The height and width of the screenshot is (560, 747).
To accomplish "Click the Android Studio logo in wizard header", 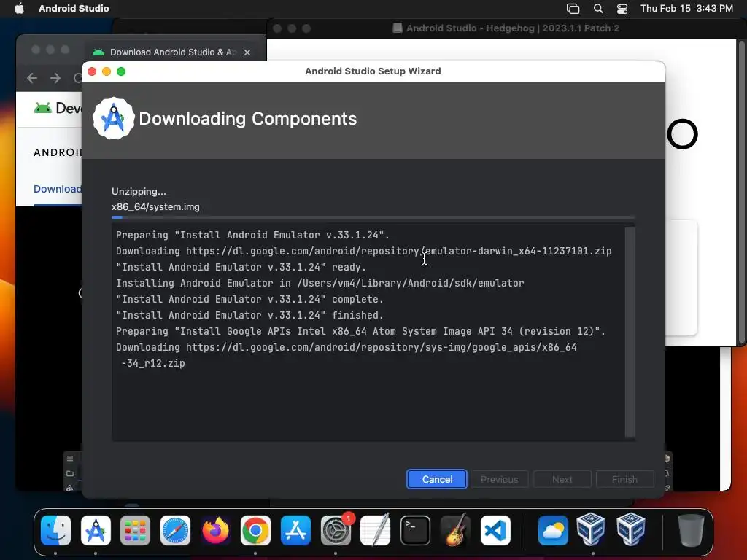I will click(x=113, y=119).
